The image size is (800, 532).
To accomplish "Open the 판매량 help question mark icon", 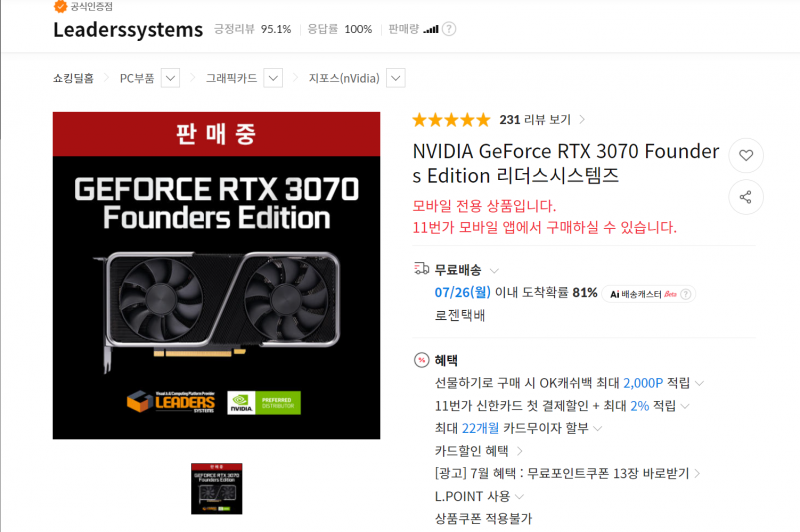I will pyautogui.click(x=449, y=29).
